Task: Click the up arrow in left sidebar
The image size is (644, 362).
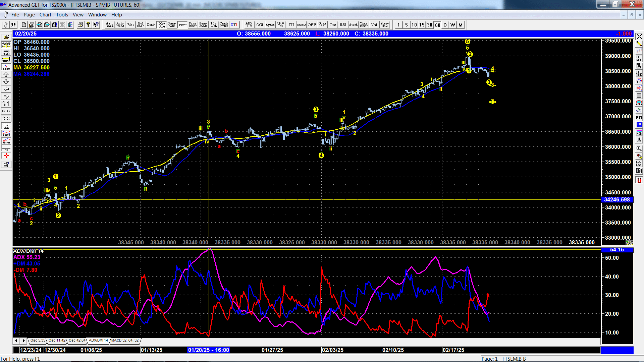Action: (6, 74)
